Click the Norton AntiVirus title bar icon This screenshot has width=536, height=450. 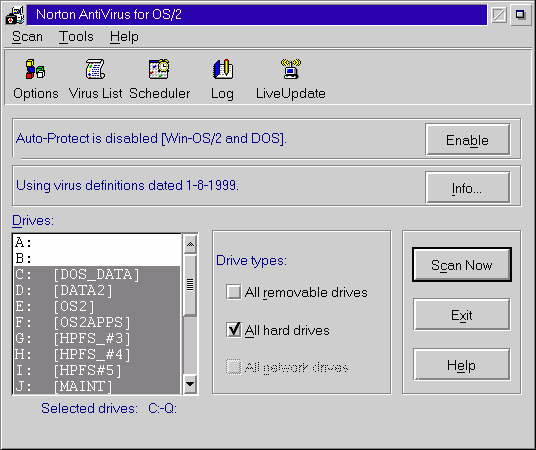(15, 15)
